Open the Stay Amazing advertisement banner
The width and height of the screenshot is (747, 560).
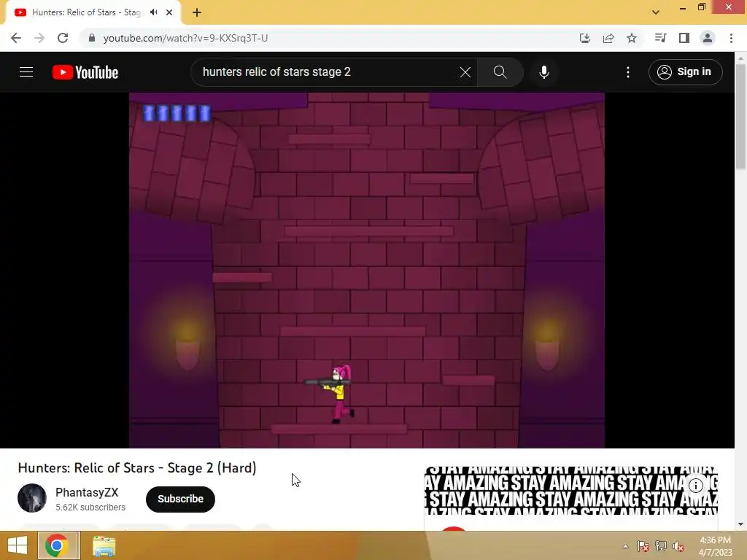coord(570,491)
